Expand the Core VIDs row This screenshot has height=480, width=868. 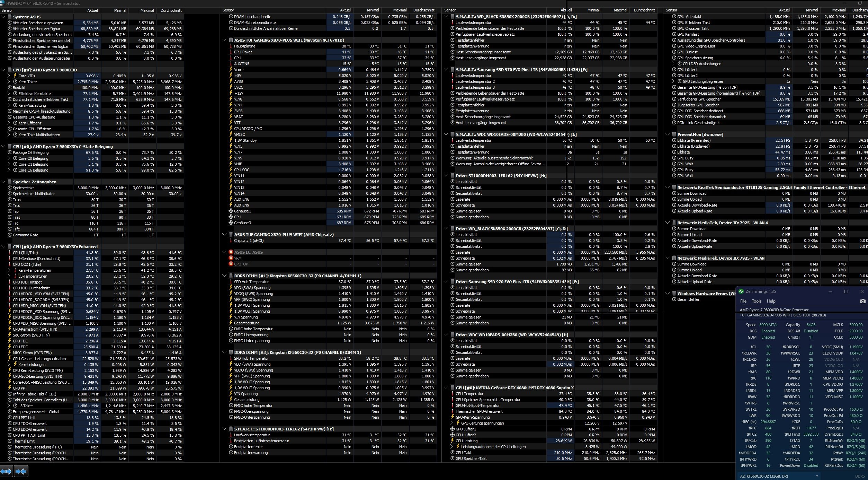(x=9, y=76)
